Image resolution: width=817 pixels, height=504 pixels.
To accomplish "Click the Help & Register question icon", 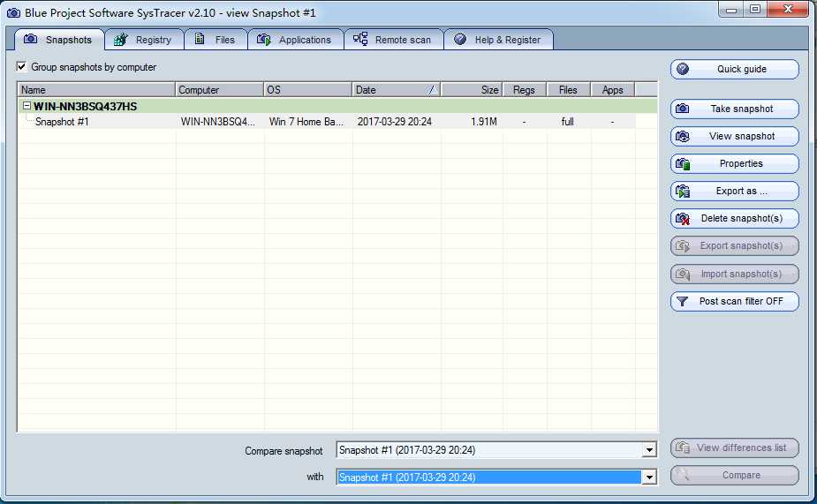I will [x=460, y=39].
